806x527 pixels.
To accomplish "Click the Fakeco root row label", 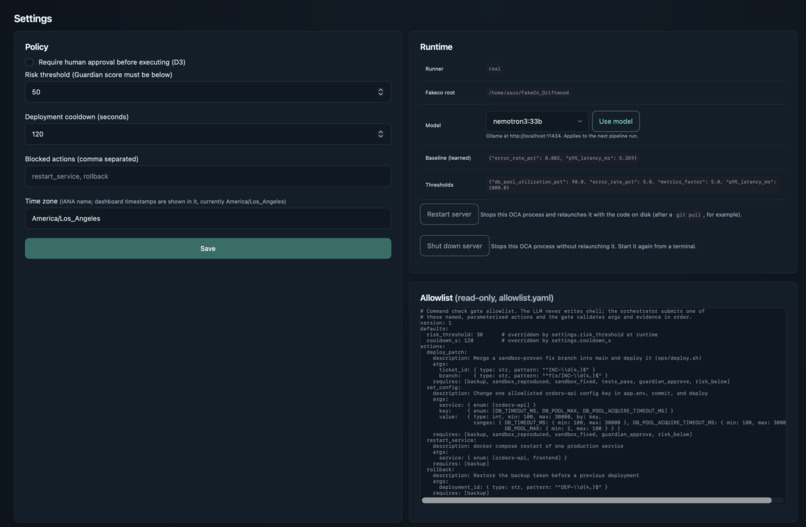I will pos(440,93).
